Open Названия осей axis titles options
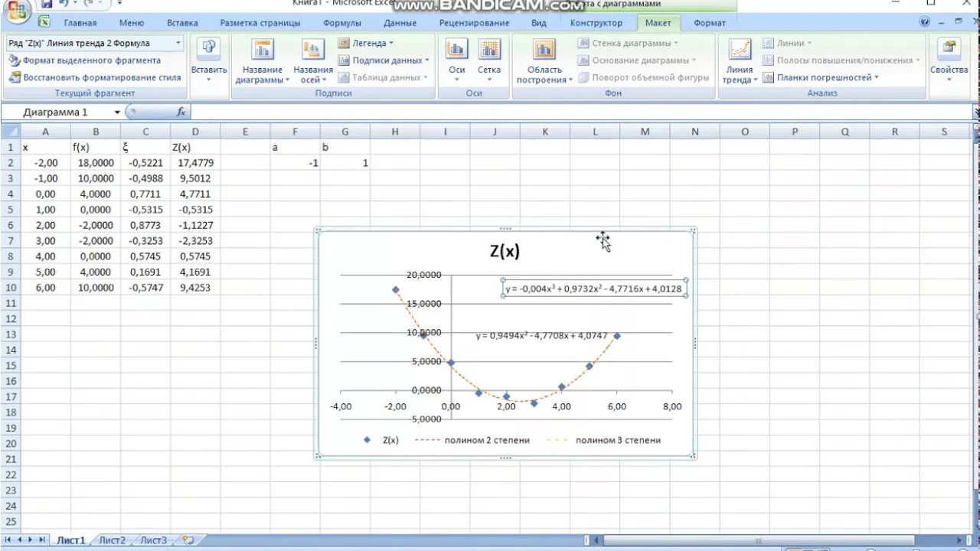The width and height of the screenshot is (980, 551). [312, 62]
